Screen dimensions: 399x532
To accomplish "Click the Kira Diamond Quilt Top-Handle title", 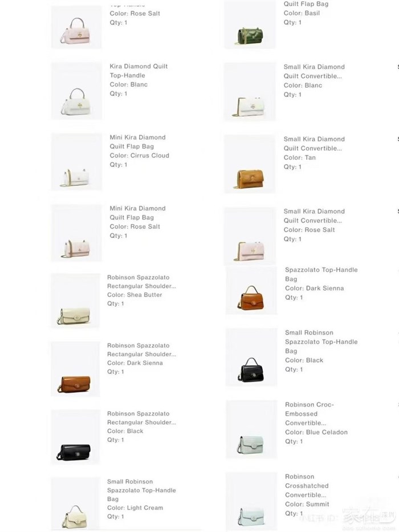I will pyautogui.click(x=139, y=71).
